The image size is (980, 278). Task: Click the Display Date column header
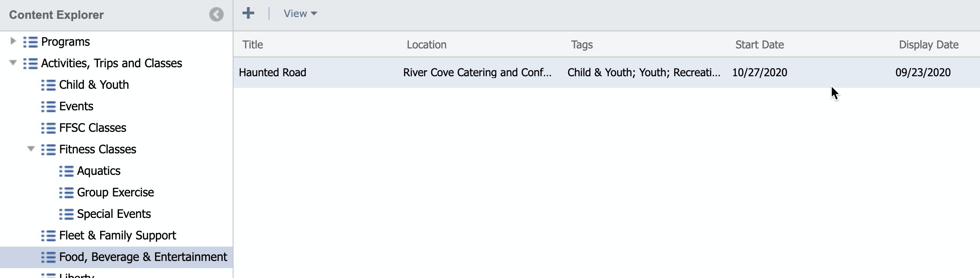tap(928, 44)
